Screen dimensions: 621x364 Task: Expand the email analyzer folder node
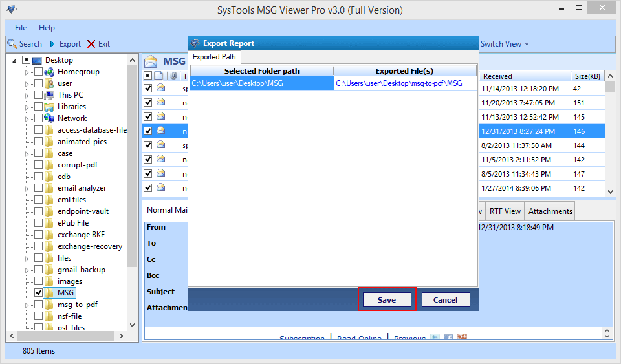pos(27,189)
